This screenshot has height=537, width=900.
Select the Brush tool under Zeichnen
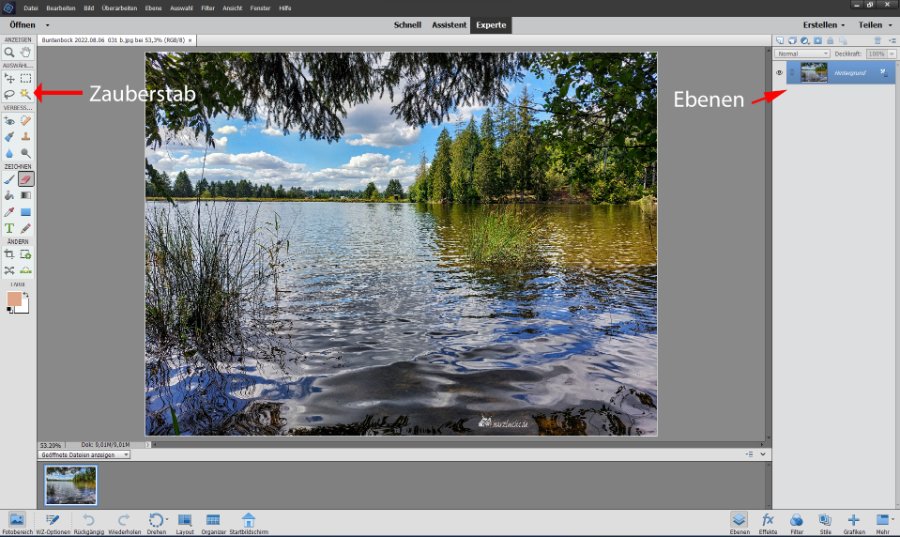[x=9, y=179]
